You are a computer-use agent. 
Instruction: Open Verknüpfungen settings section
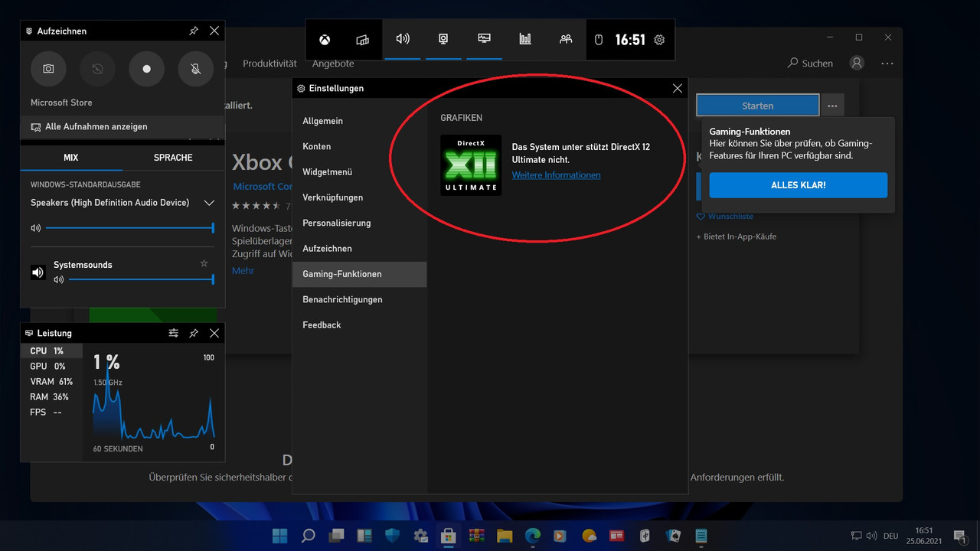[x=359, y=197]
